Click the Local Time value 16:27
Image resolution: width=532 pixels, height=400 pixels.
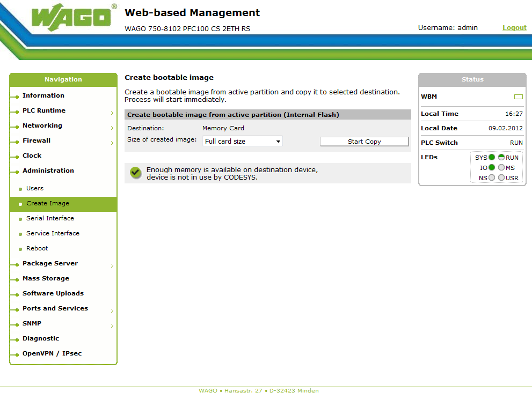(x=514, y=114)
